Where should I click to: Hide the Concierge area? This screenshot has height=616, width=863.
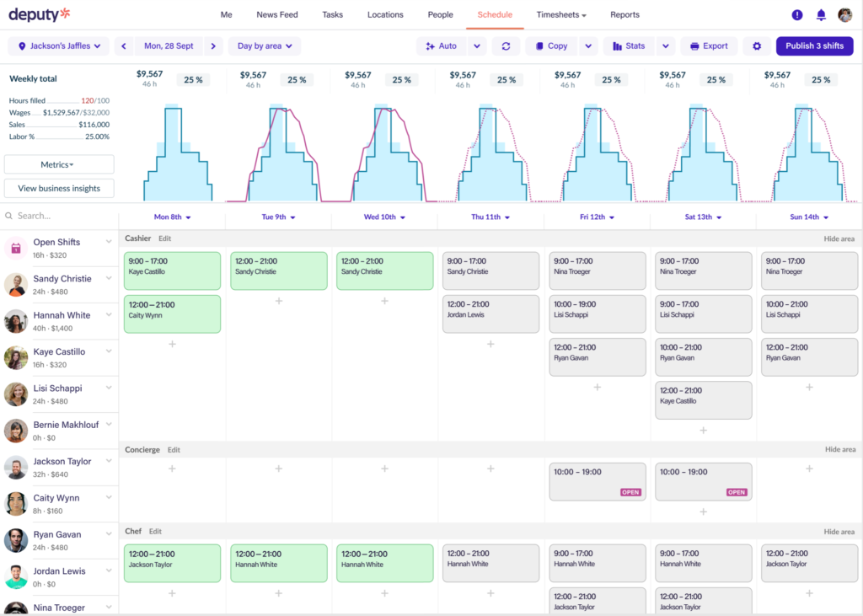point(840,450)
